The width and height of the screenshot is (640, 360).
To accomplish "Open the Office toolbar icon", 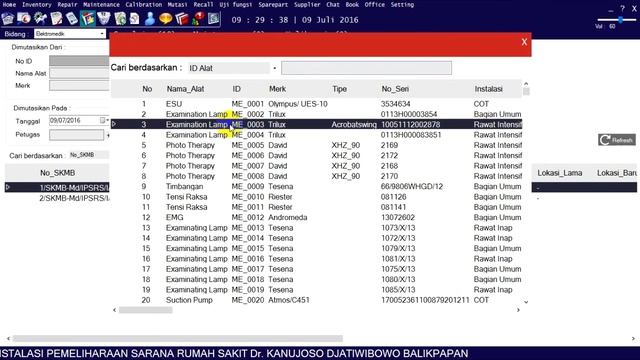I will click(198, 19).
